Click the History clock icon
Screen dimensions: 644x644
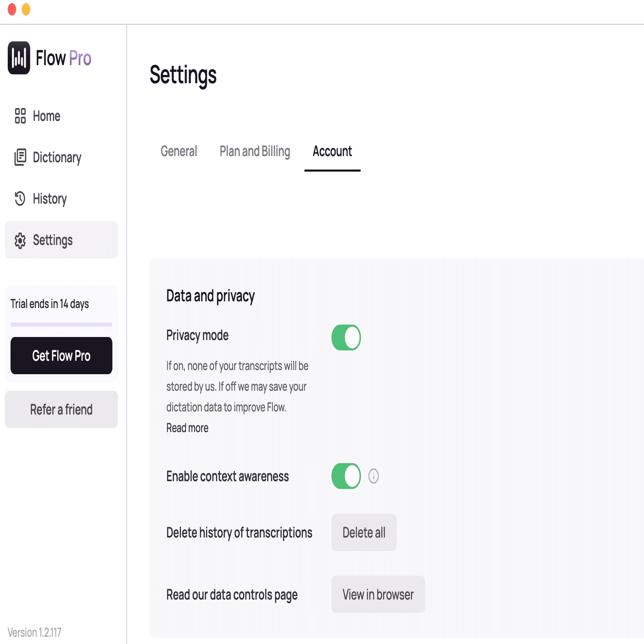pos(20,198)
